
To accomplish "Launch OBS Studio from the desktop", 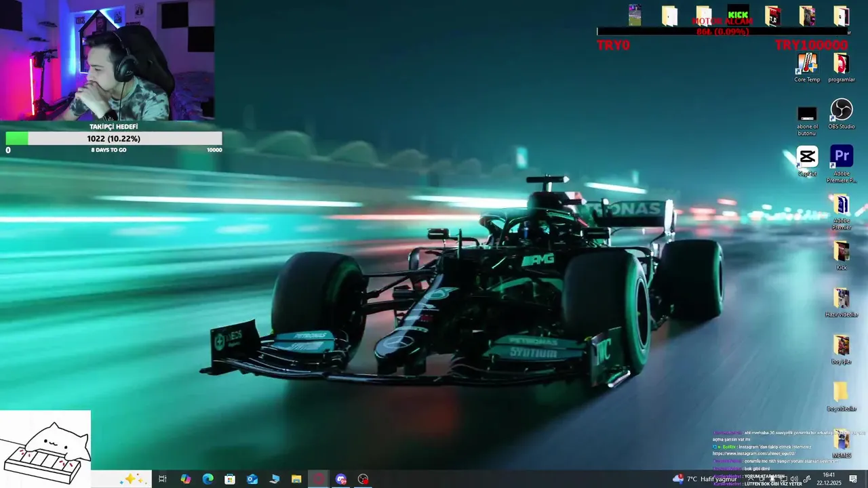I will (842, 114).
